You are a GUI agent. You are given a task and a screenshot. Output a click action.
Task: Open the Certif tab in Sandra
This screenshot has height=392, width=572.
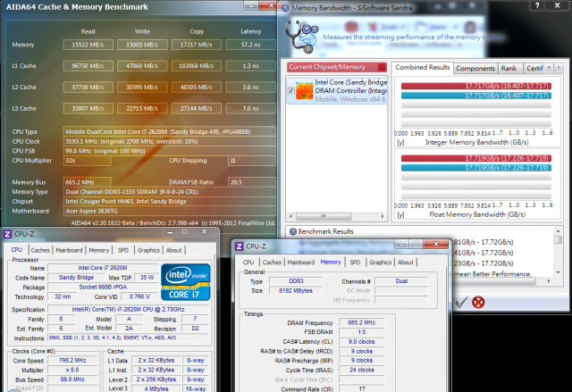(534, 69)
